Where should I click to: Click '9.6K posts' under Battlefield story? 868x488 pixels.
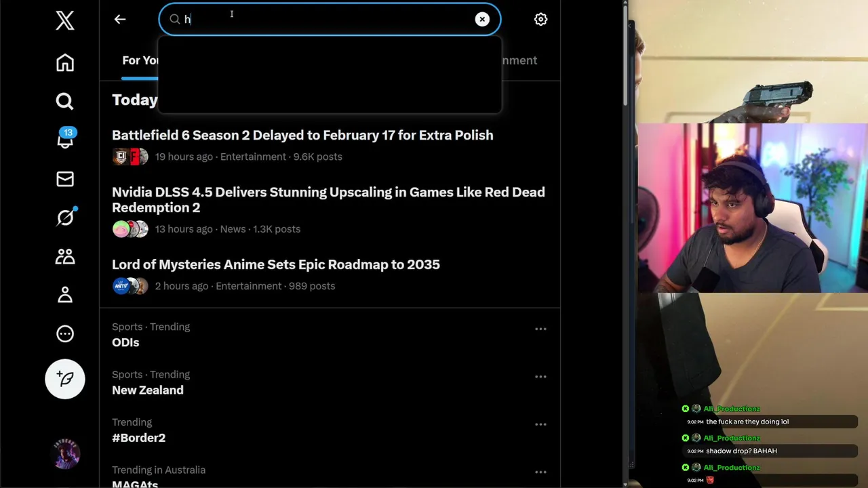tap(317, 157)
